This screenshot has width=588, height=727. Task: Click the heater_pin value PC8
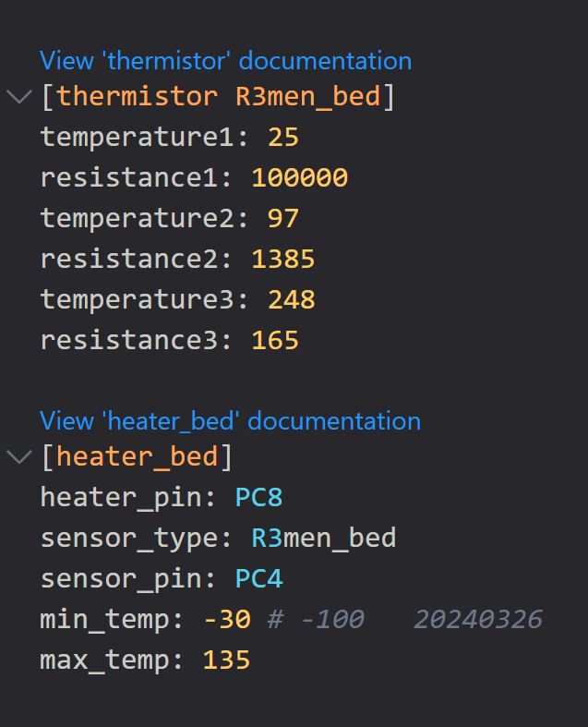258,498
